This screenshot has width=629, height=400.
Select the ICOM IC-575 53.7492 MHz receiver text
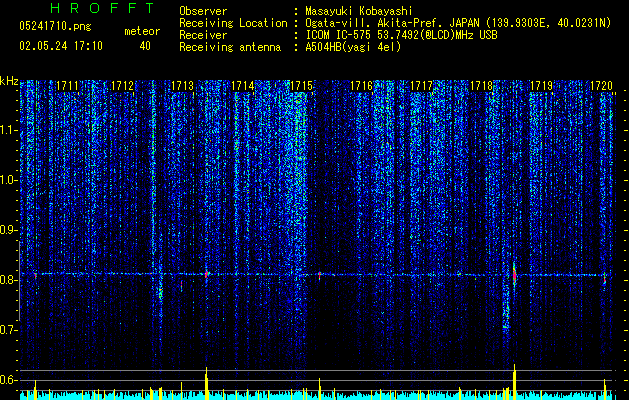point(401,35)
